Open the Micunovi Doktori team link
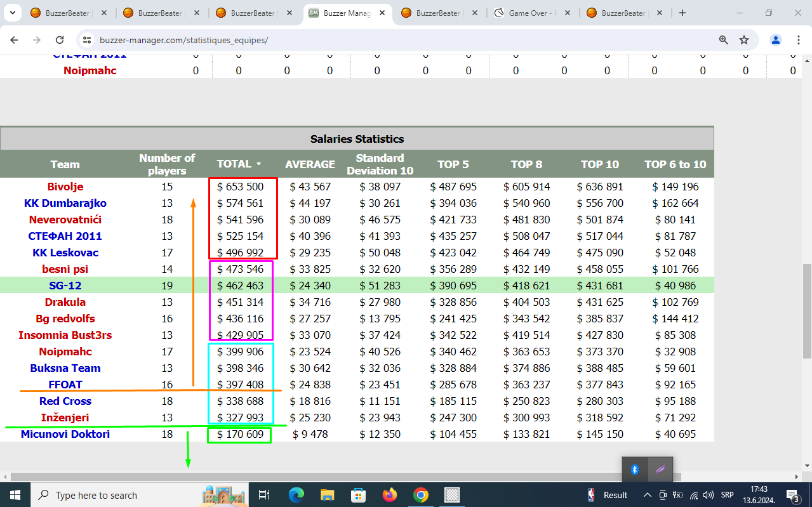This screenshot has width=812, height=507. [x=65, y=434]
